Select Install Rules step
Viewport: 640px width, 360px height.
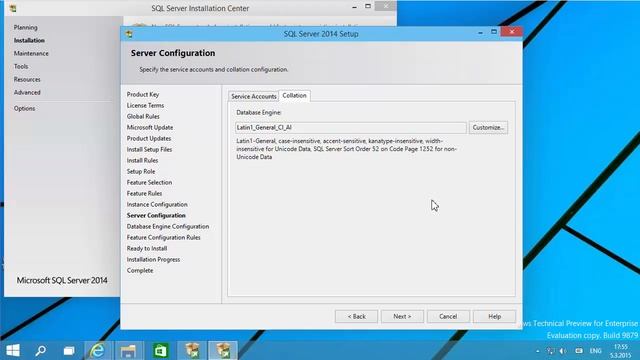(142, 160)
